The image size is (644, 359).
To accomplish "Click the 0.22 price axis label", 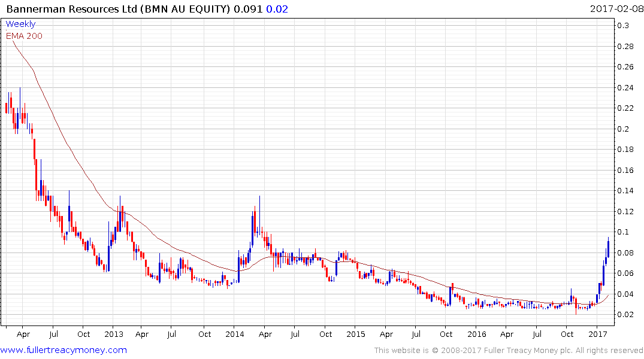I will pos(625,108).
